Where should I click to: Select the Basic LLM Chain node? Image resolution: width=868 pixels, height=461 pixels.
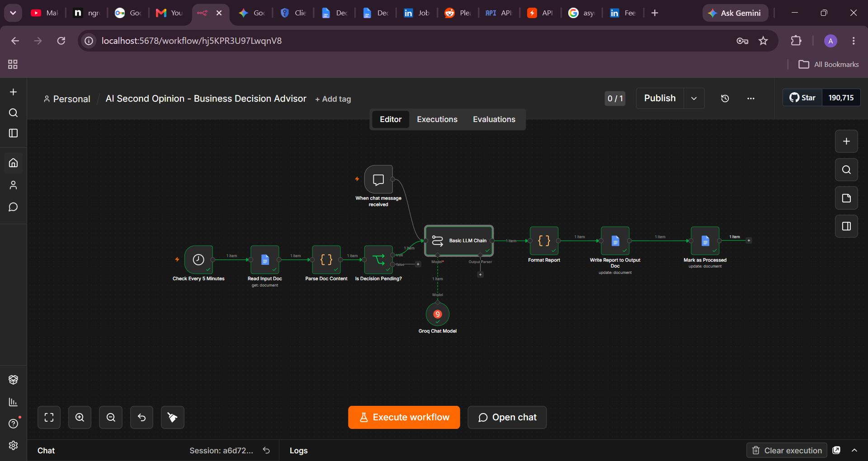click(459, 241)
